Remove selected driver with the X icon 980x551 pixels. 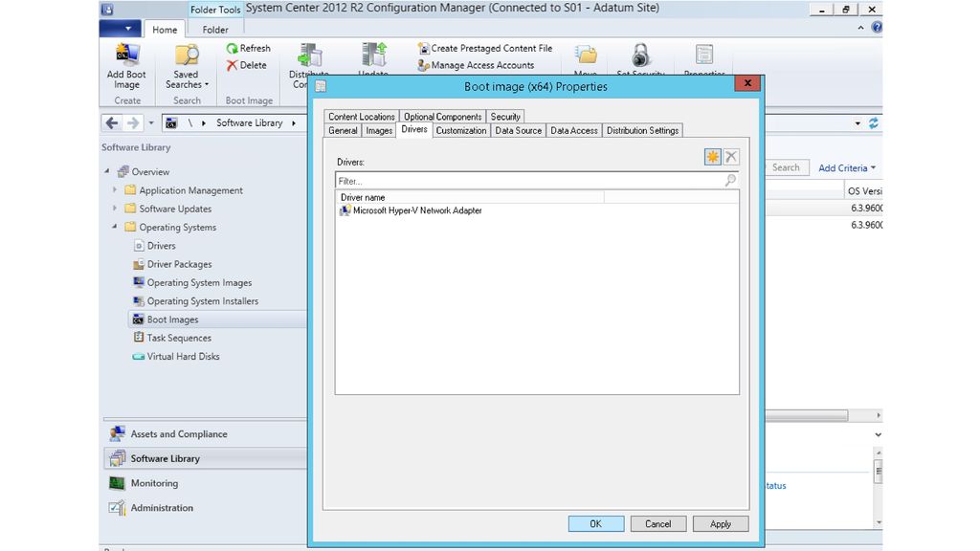click(730, 157)
